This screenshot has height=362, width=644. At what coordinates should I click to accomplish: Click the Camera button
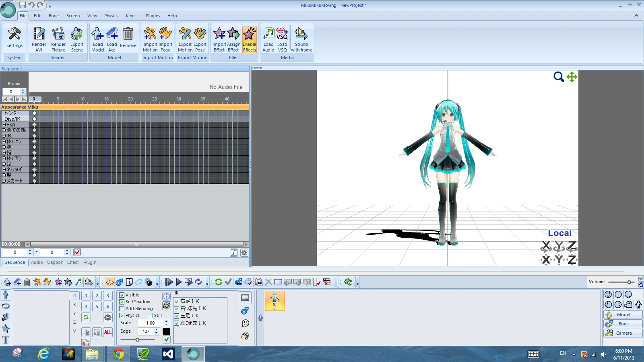(x=623, y=333)
